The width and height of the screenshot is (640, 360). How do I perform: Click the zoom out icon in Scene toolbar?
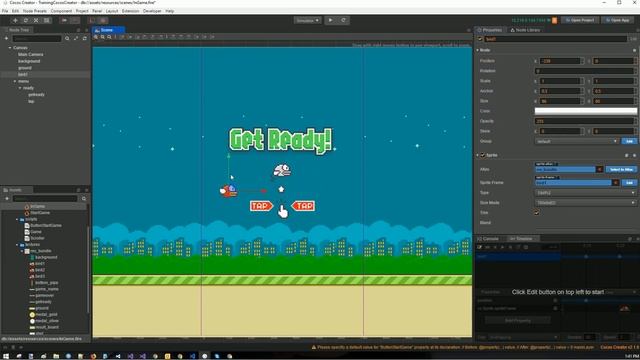(x=109, y=37)
